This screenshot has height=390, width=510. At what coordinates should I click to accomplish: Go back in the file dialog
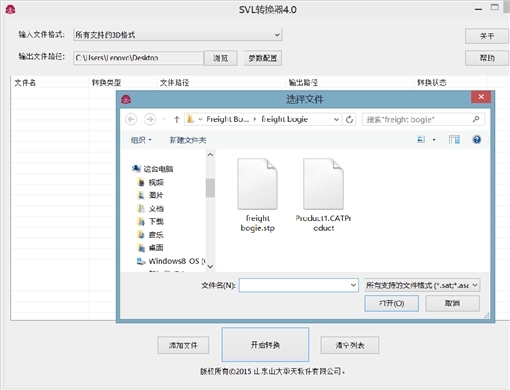coord(131,119)
